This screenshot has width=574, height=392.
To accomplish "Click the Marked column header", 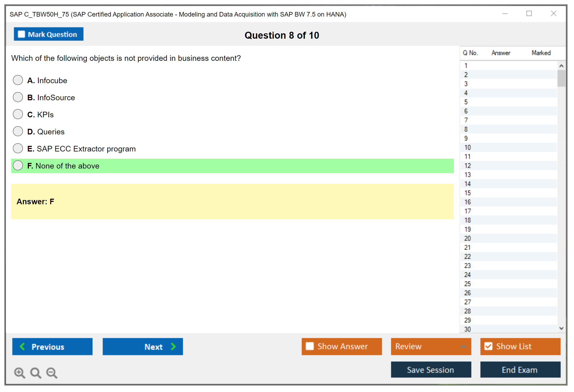I will [x=541, y=53].
